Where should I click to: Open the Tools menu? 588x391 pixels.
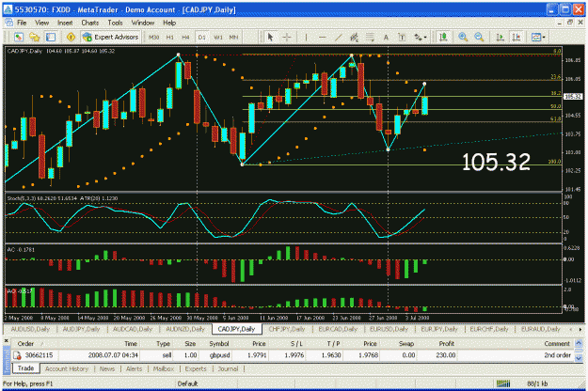coord(115,23)
